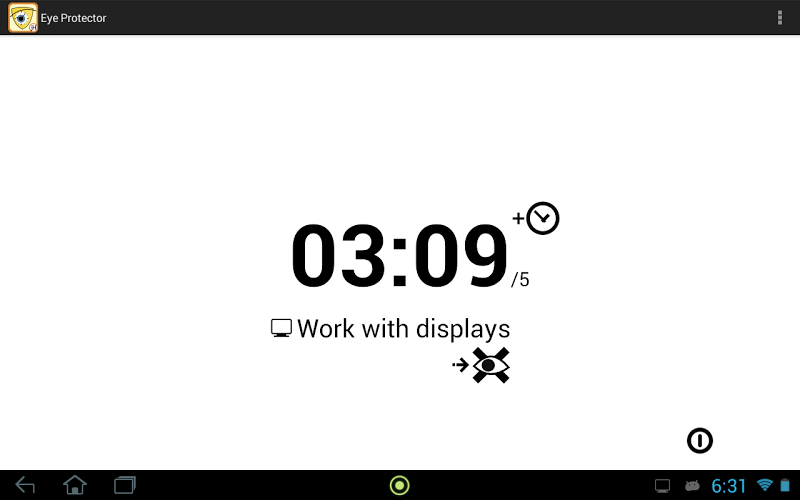Select the Work with displays label
Viewport: 800px width, 500px height.
click(404, 329)
